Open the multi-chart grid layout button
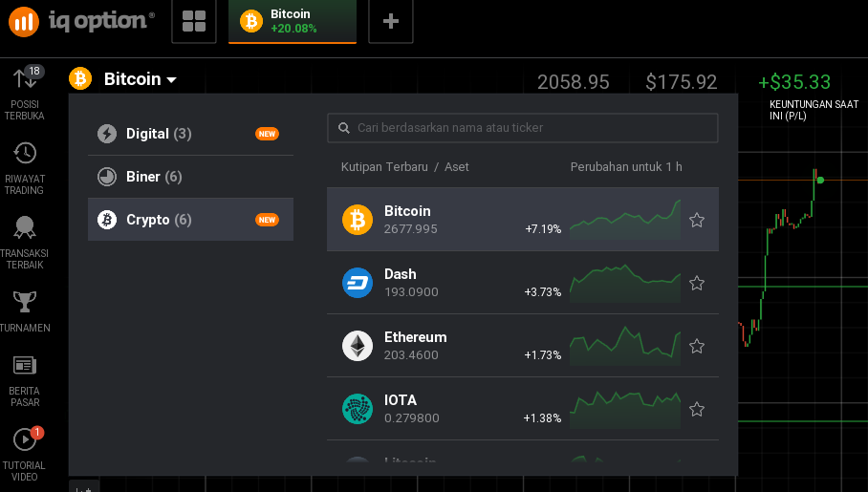 point(194,21)
